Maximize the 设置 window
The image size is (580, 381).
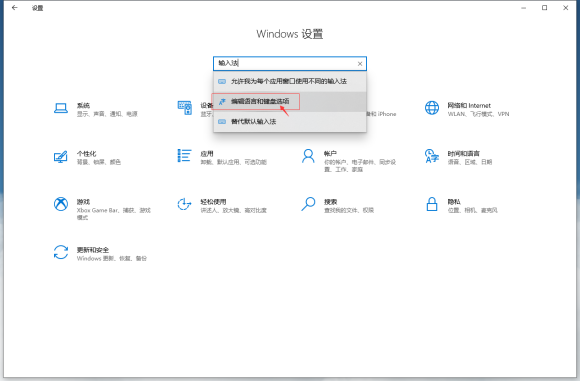[x=544, y=8]
